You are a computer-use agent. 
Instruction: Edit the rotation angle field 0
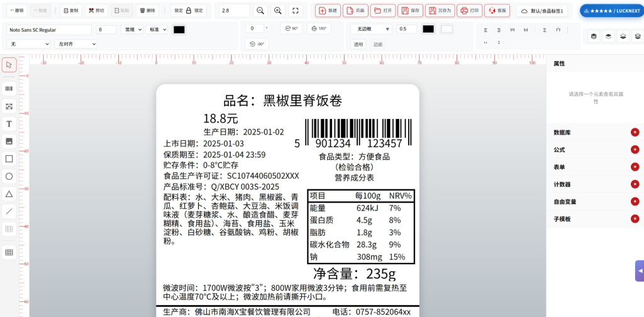[x=255, y=29]
